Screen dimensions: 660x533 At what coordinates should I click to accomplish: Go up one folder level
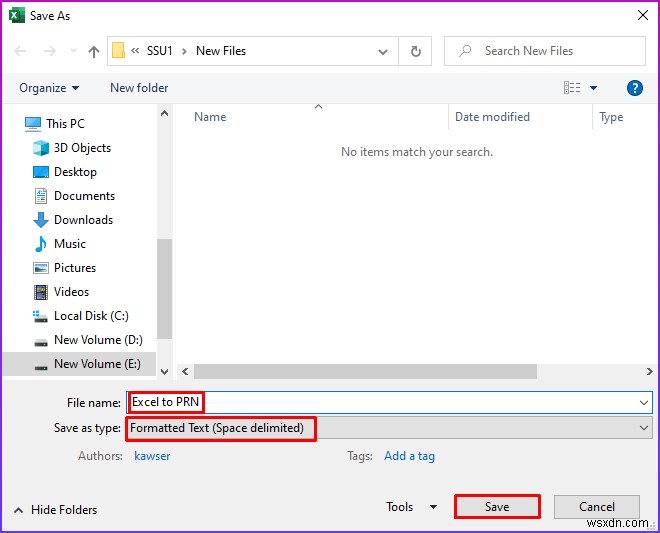click(94, 51)
